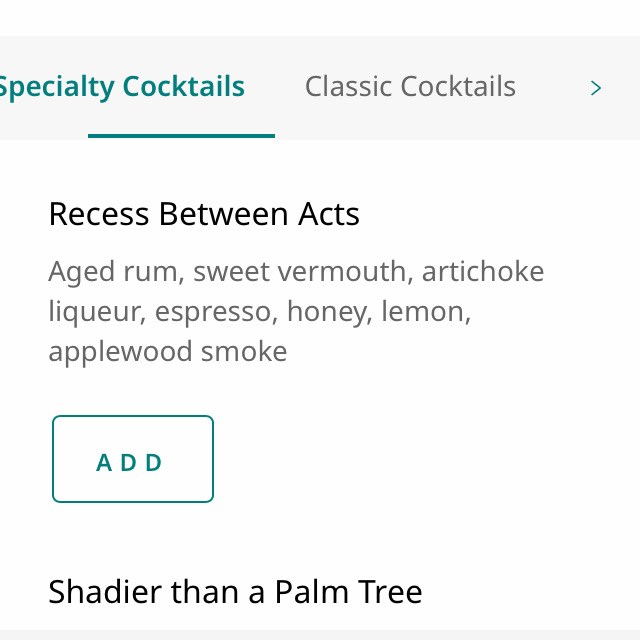Expand hidden tabs via the right arrow
The height and width of the screenshot is (640, 640).
(x=596, y=88)
